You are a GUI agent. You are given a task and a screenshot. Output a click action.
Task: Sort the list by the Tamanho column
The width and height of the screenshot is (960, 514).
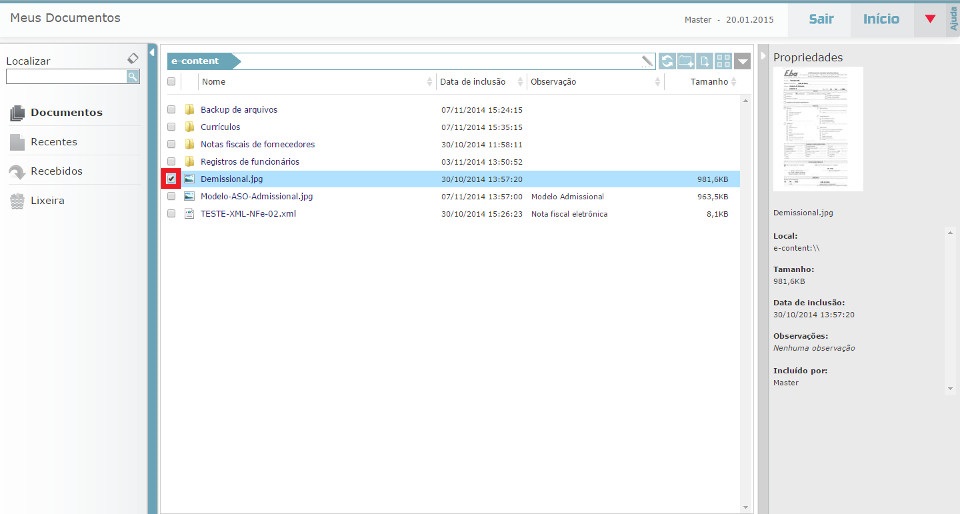(709, 82)
